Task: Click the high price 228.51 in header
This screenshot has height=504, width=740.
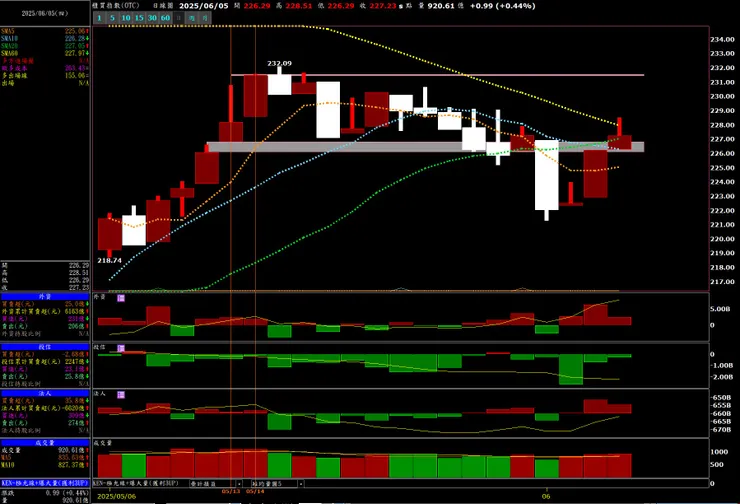Action: pyautogui.click(x=299, y=6)
